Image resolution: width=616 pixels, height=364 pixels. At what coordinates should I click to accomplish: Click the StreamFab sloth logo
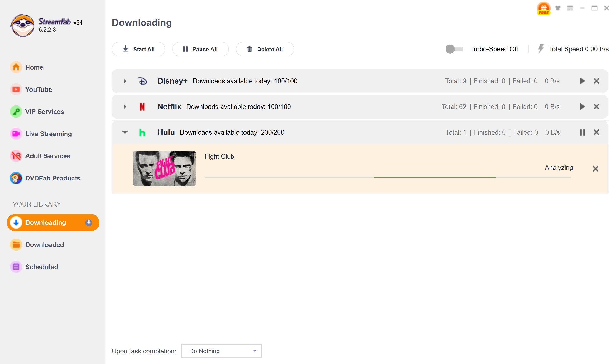[22, 25]
